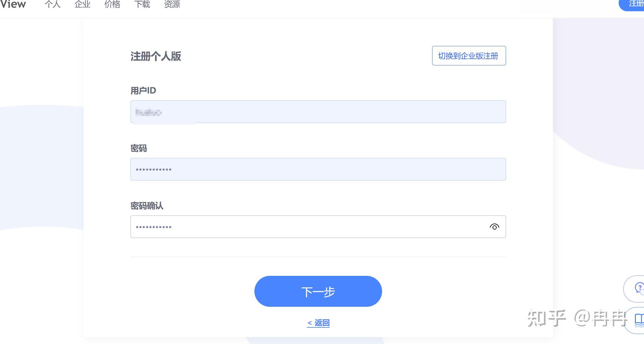Select the 个人 navigation item
Viewport: 644px width, 344px height.
[52, 4]
